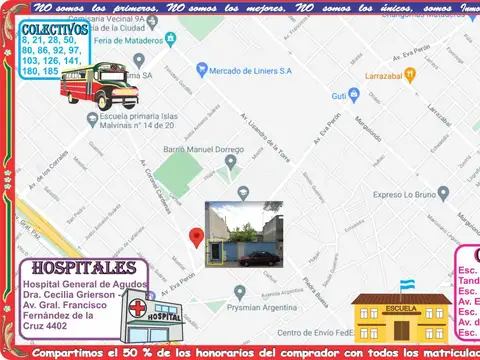The image size is (480, 360).
Task: Open the property street photo thumbnail
Action: pyautogui.click(x=244, y=234)
